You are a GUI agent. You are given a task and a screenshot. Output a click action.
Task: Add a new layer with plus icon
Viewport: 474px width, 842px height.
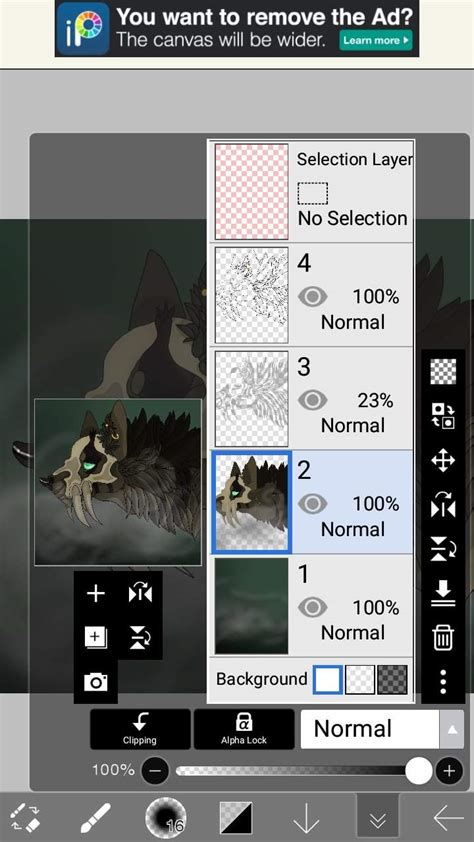pyautogui.click(x=96, y=593)
